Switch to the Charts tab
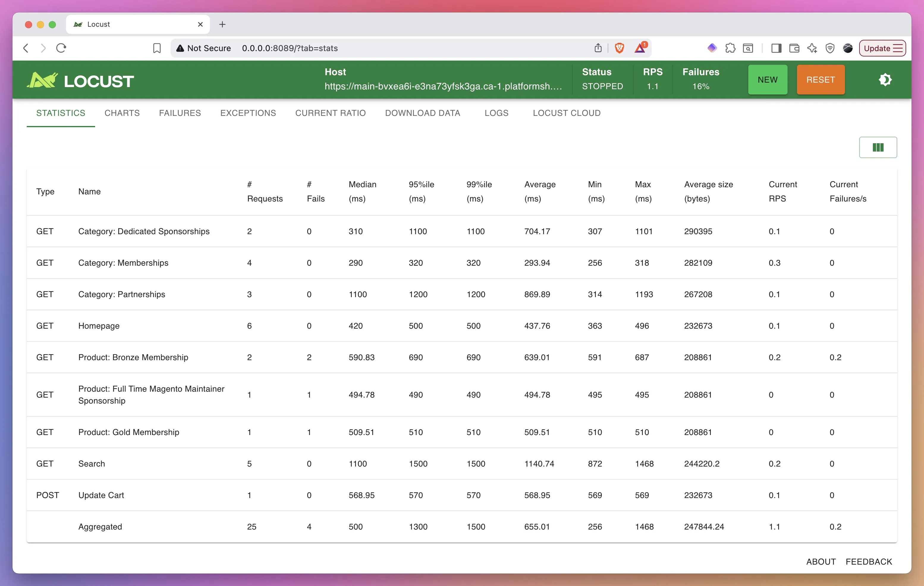This screenshot has height=586, width=924. tap(122, 113)
